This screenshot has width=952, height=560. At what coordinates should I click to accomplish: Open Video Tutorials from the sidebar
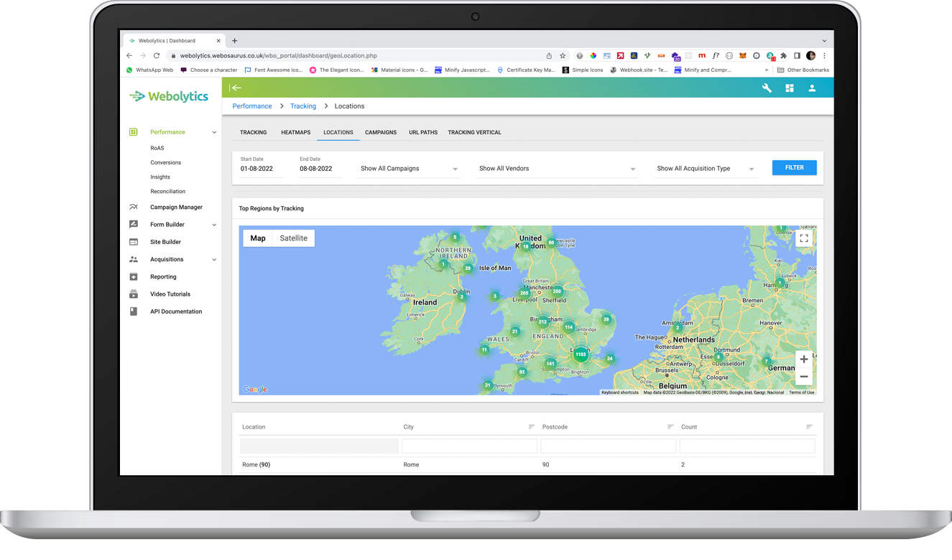pyautogui.click(x=170, y=294)
